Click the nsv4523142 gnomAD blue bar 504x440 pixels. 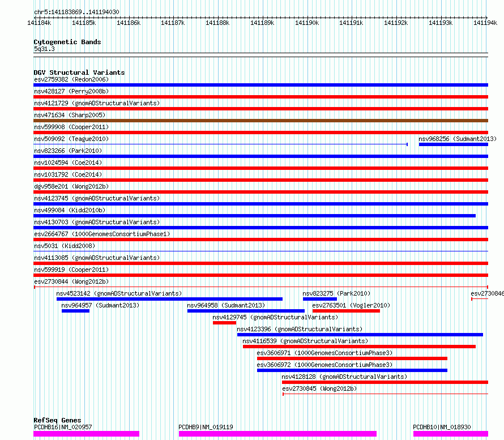pos(169,299)
